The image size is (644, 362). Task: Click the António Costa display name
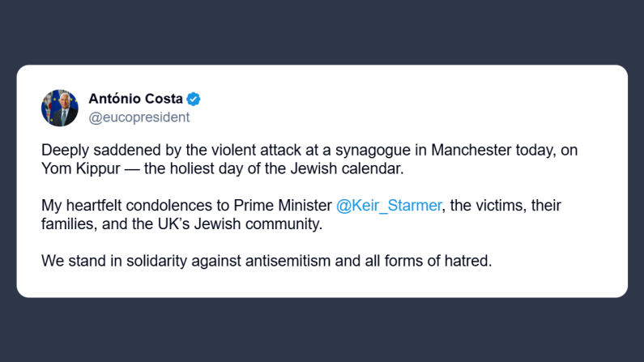[x=135, y=100]
